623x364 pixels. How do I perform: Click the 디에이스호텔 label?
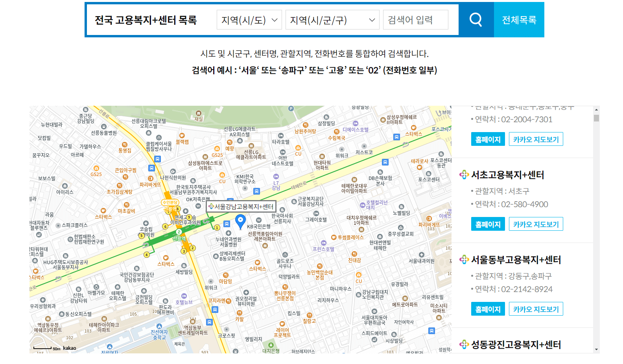[356, 130]
